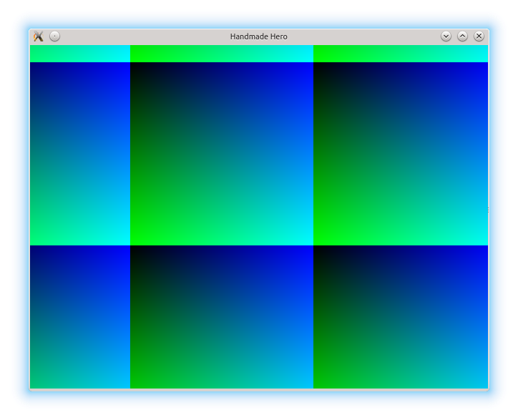Click the bright cyan corner of the center tile

tap(308, 240)
